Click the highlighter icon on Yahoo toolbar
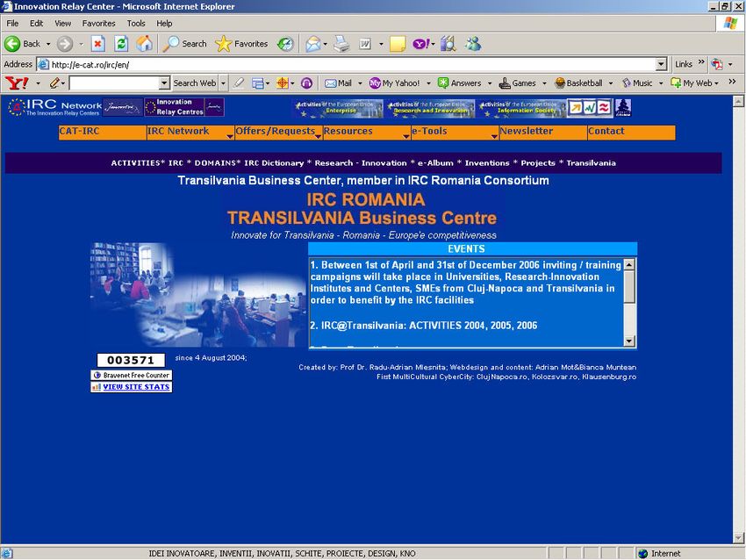Screen dimensions: 746x560 point(239,83)
